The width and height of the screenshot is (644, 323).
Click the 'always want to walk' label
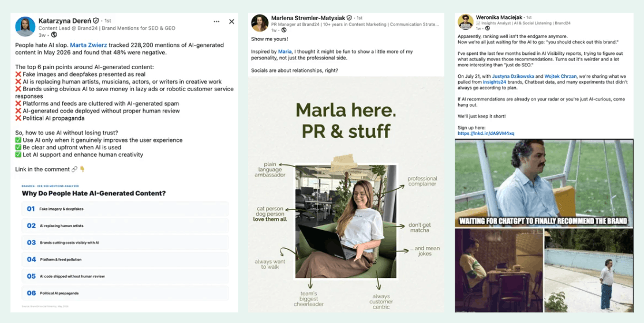point(270,264)
